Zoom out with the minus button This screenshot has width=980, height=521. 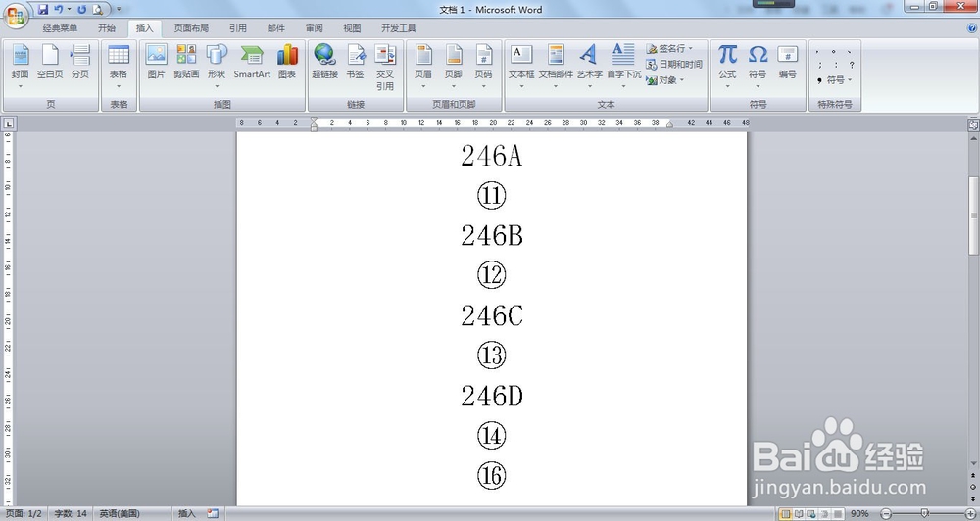tap(885, 513)
